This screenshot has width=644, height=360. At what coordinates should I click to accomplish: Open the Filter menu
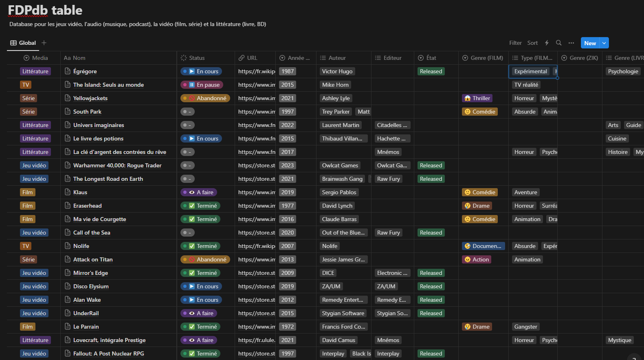515,43
